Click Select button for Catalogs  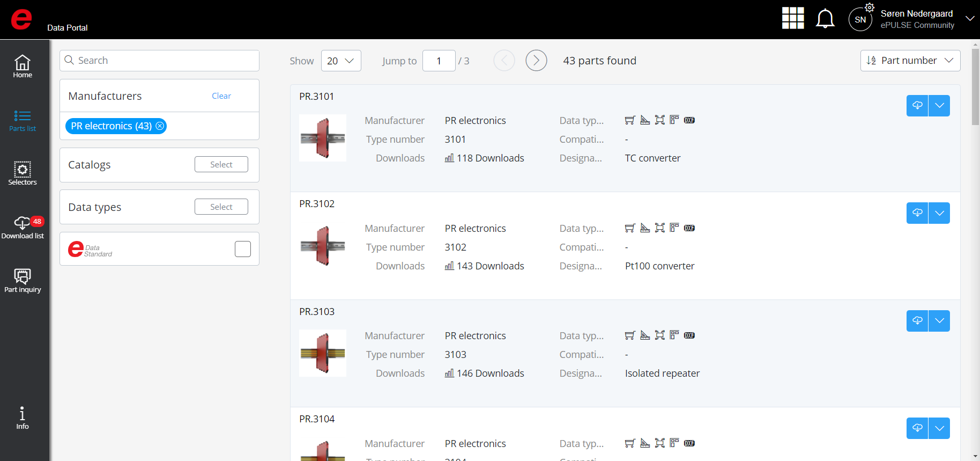(x=221, y=164)
